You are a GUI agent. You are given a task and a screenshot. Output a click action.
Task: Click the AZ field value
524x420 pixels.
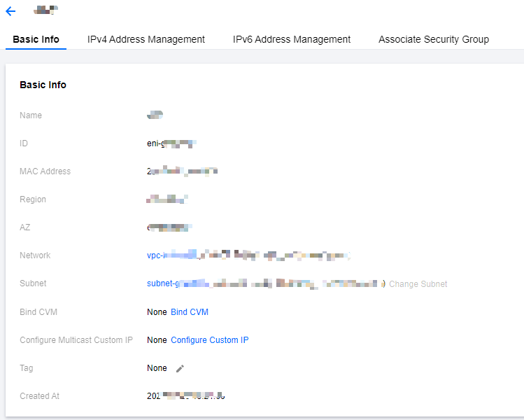[x=169, y=227]
